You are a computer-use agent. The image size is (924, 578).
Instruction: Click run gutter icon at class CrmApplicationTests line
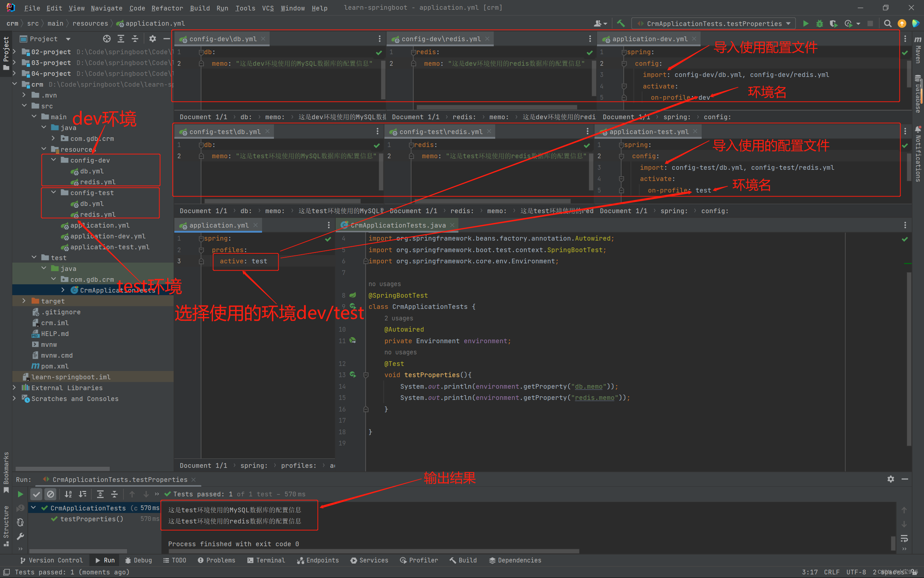(353, 306)
